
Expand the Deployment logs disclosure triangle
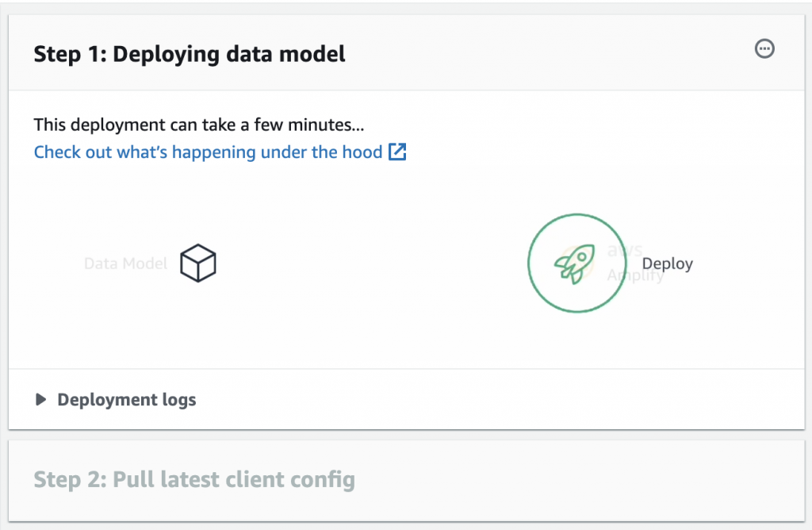(x=41, y=400)
